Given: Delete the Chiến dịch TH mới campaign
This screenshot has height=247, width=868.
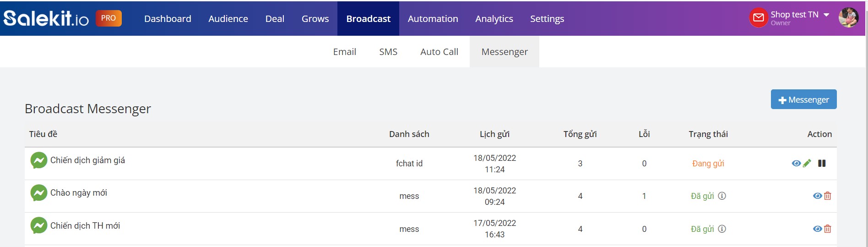Looking at the screenshot, I should [x=828, y=229].
